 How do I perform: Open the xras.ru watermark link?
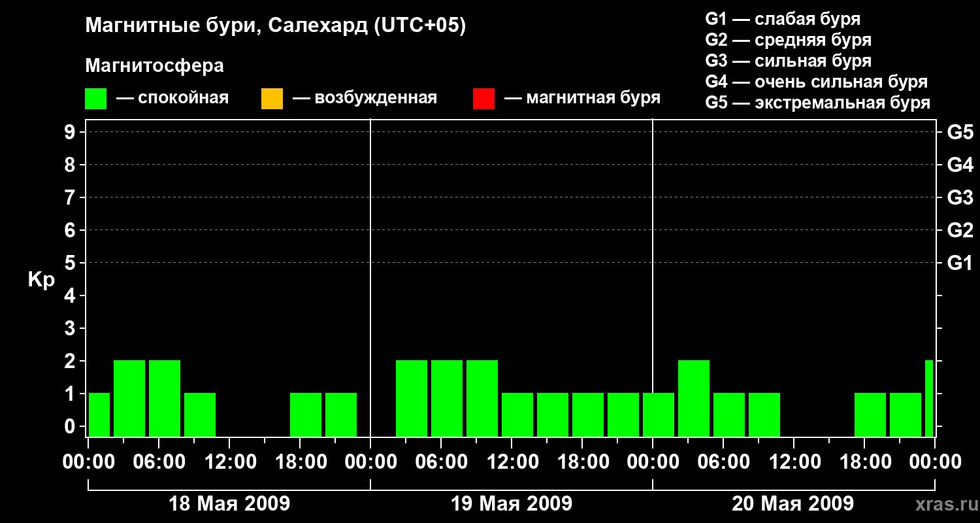945,504
